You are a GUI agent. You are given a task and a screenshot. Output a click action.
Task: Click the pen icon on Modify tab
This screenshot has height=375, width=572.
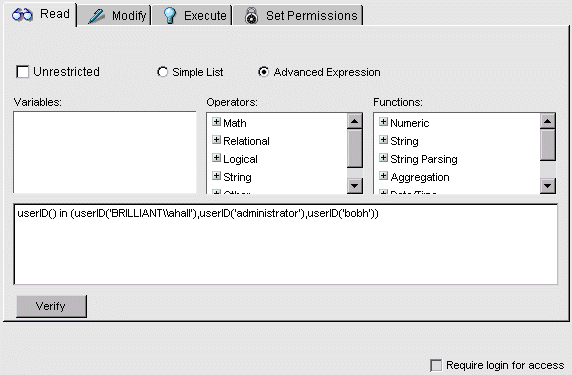pos(96,16)
